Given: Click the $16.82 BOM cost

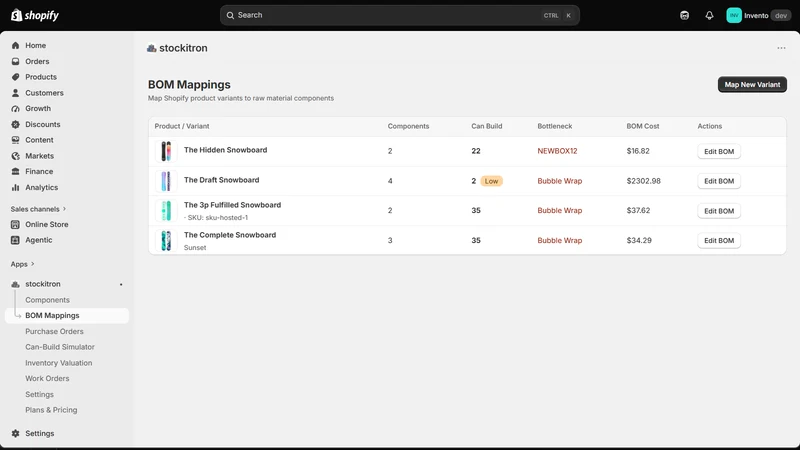Looking at the screenshot, I should click(638, 151).
